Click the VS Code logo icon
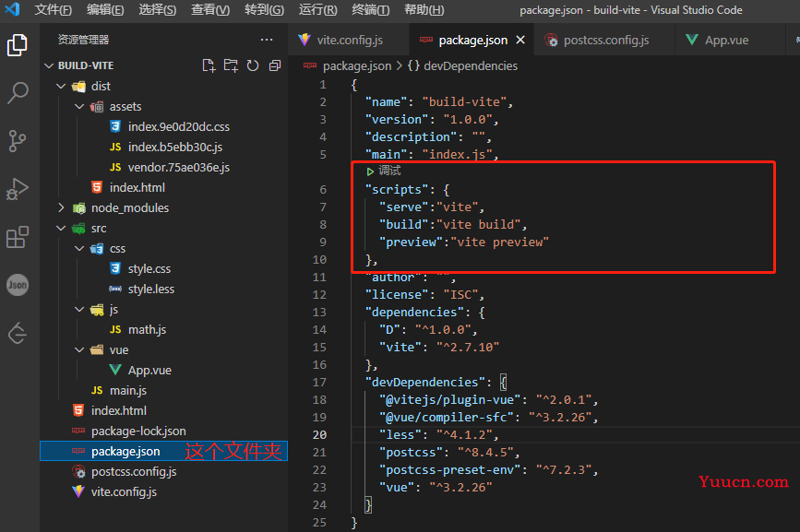 click(x=12, y=9)
